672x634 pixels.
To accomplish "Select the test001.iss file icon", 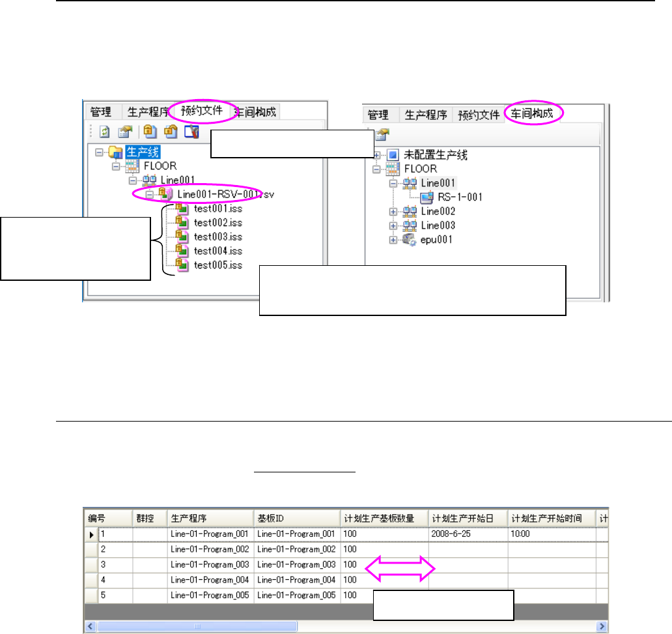I will click(x=182, y=209).
